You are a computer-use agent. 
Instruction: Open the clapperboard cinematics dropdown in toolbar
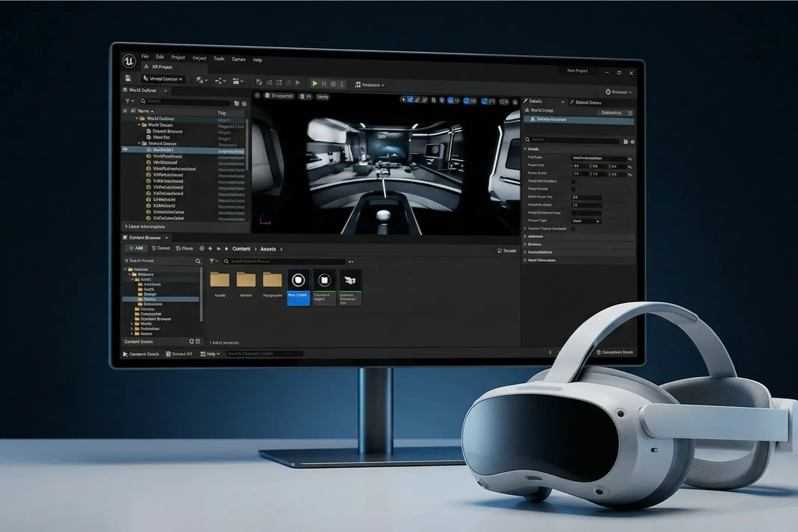(238, 81)
